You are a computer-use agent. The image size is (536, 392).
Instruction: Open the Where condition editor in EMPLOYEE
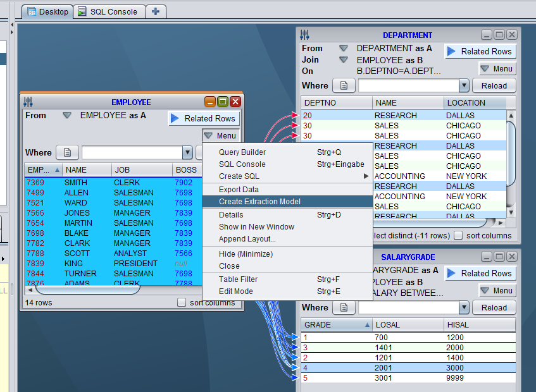coord(67,152)
